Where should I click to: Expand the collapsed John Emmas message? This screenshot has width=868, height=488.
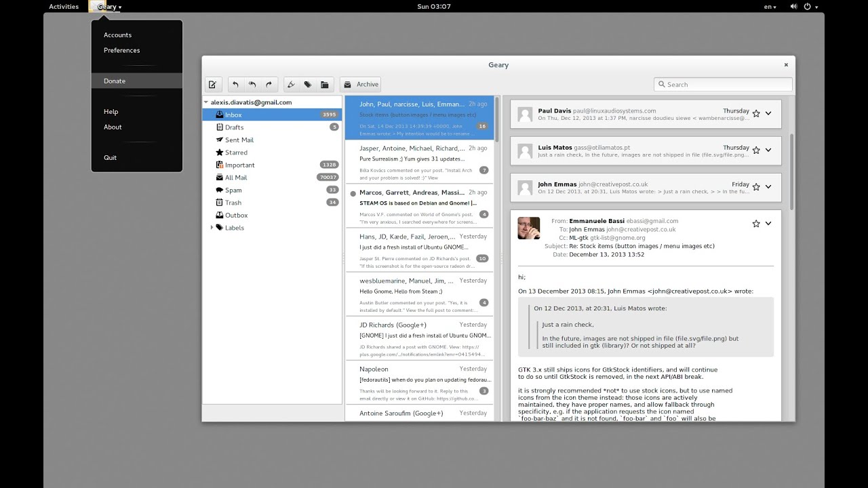click(x=646, y=188)
